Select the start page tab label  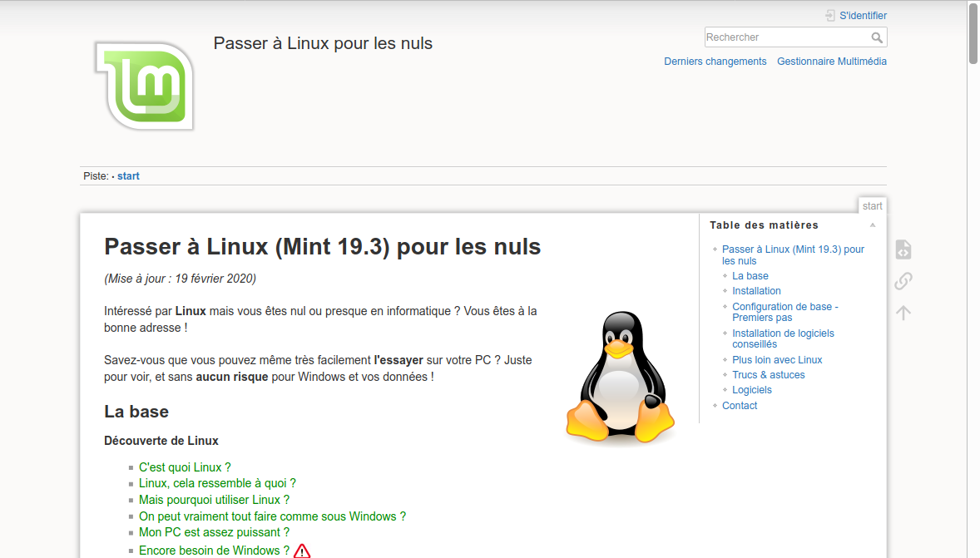(x=872, y=206)
